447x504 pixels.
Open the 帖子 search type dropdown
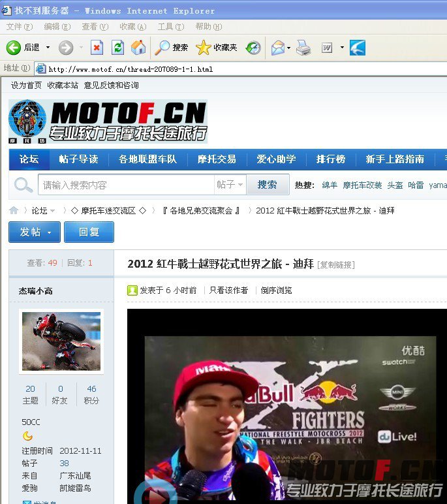(230, 185)
